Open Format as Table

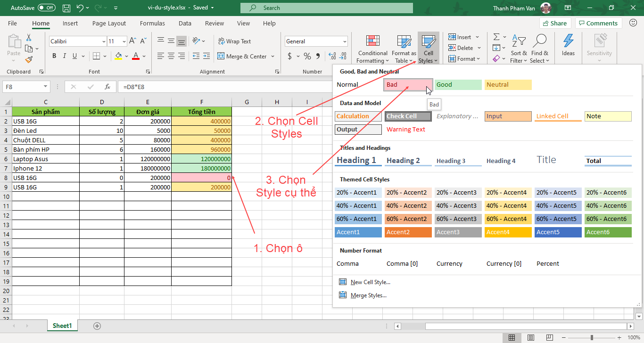pos(404,49)
